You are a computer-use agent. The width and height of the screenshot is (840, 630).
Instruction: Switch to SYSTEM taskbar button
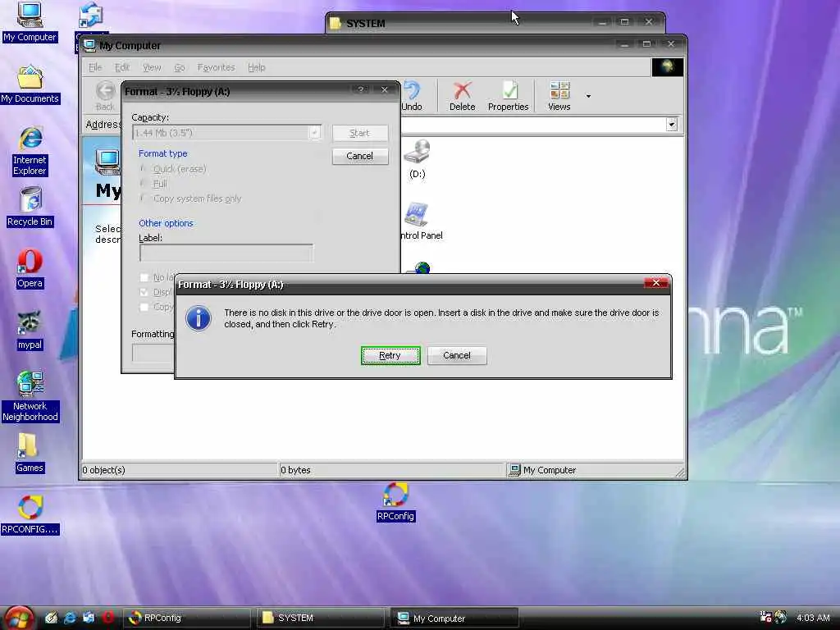point(321,618)
